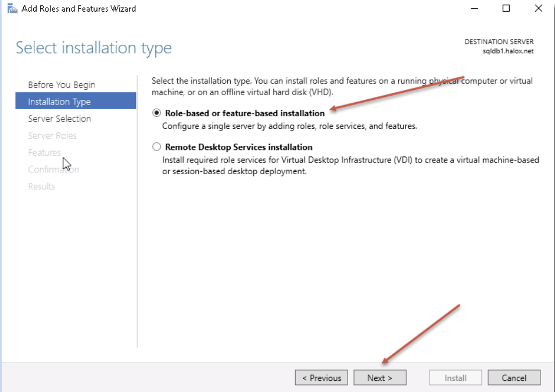Click the greyed Features step

(44, 153)
